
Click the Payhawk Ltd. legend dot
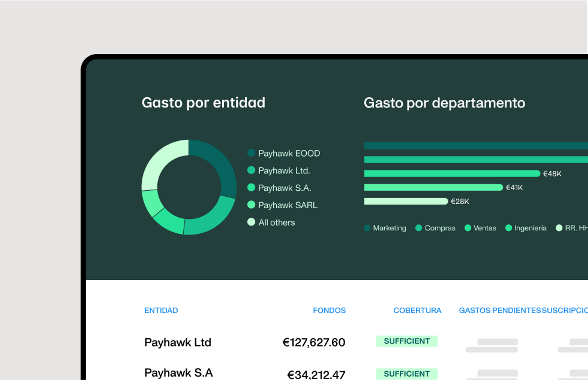coord(251,170)
